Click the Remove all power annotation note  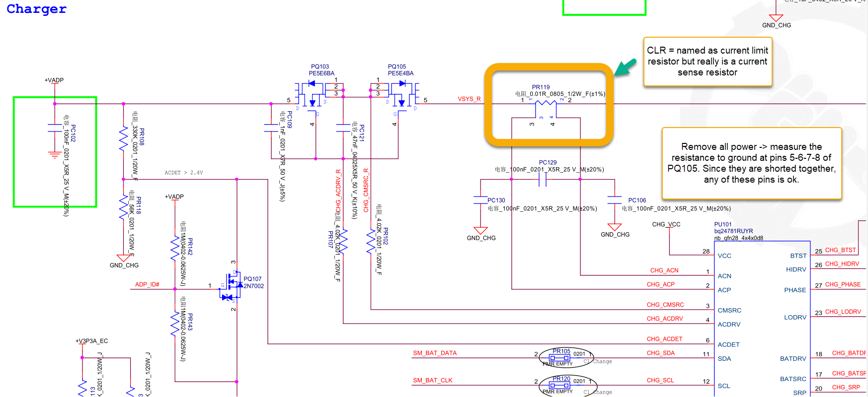tap(752, 163)
